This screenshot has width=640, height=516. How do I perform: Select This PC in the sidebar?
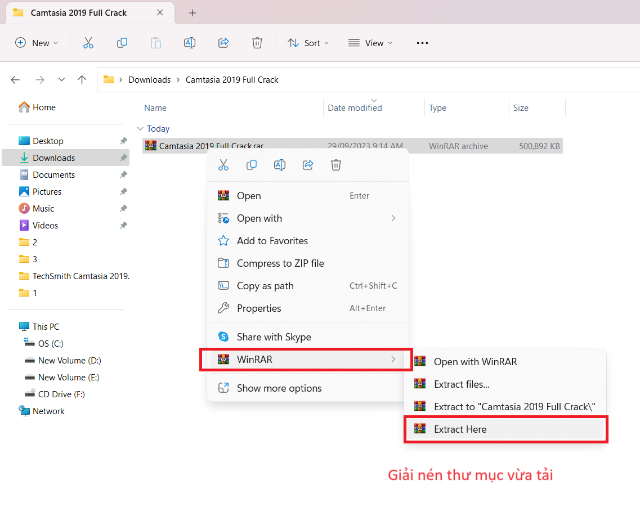point(39,327)
